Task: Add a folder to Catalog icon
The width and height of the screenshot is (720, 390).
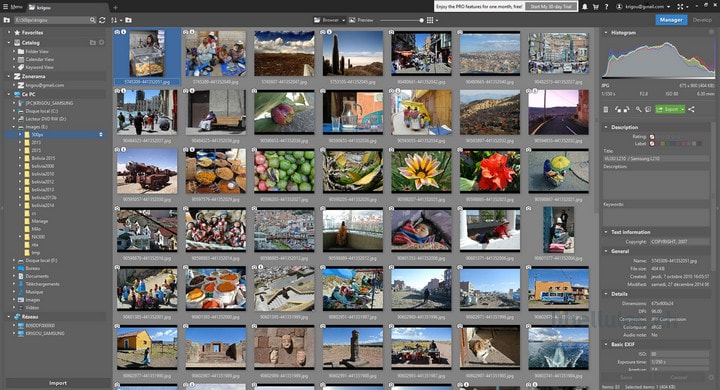Action: point(93,42)
